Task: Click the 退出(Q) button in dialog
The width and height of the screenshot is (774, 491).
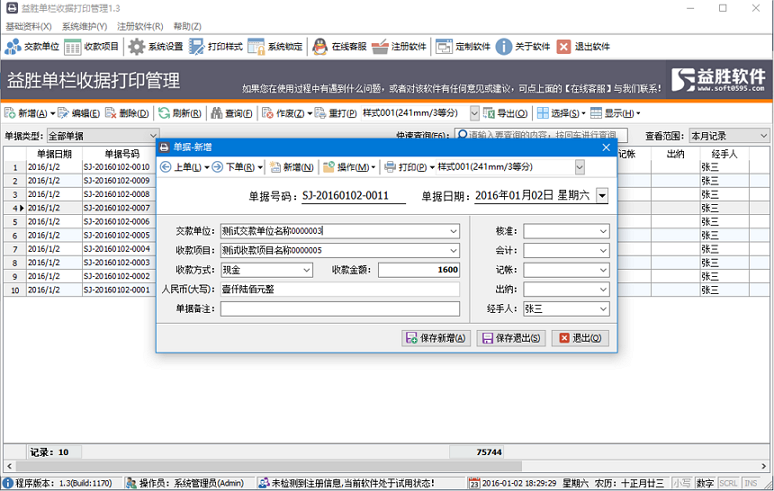Action: 580,338
